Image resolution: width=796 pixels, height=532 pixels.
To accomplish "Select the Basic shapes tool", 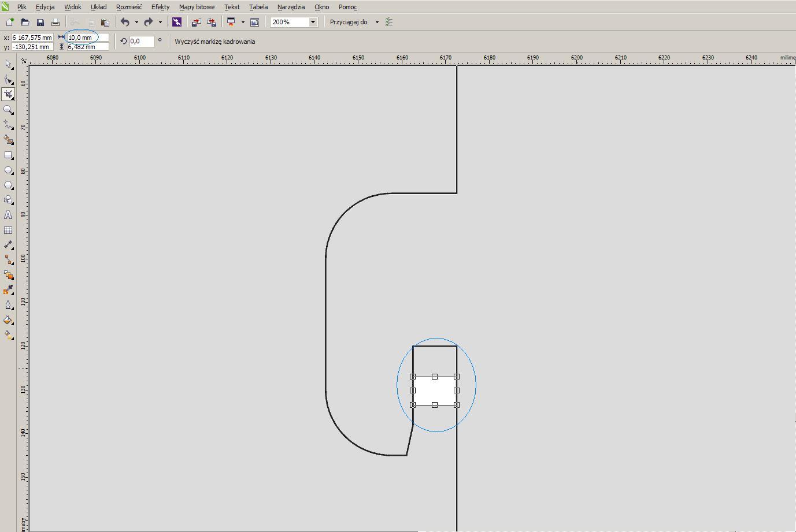I will [x=8, y=200].
